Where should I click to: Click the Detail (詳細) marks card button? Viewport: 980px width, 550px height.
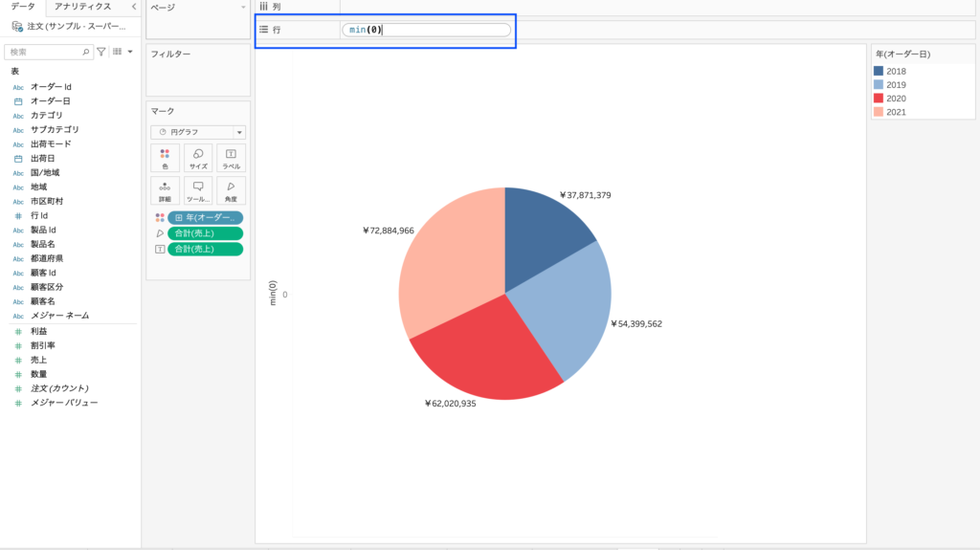(165, 190)
